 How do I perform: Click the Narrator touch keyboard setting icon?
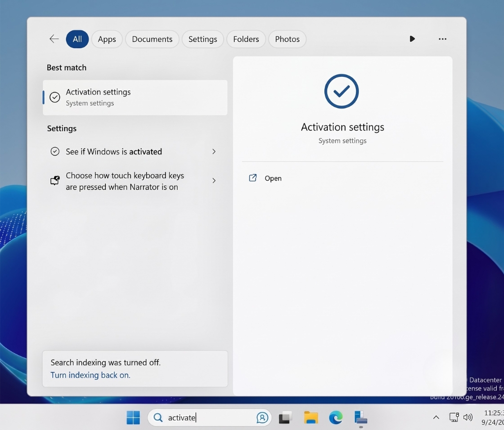(x=55, y=181)
